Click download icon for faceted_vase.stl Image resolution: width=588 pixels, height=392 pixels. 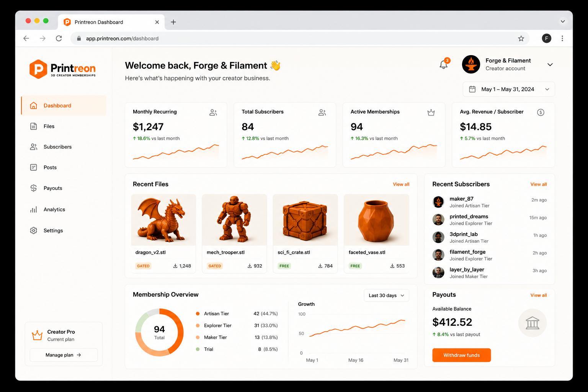[392, 266]
